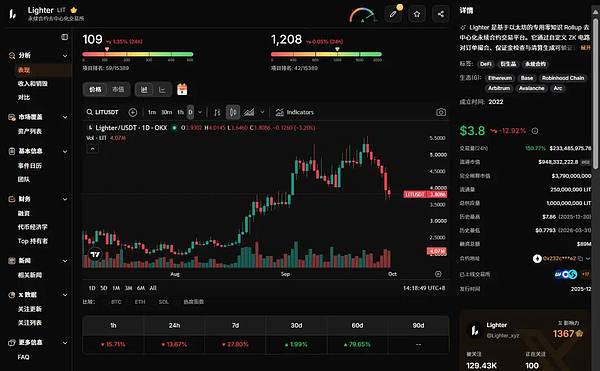The image size is (600, 371).
Task: Expand the contract address dropdown chevron
Action: tap(588, 259)
